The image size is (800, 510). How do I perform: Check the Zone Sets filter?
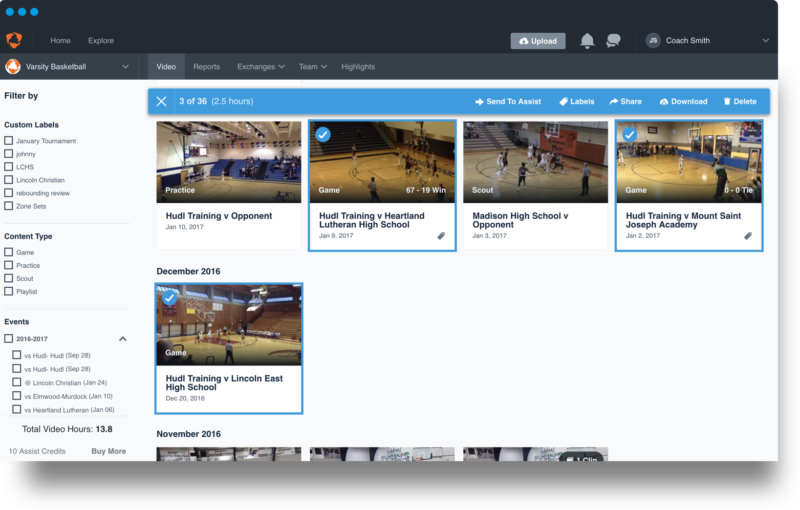9,206
